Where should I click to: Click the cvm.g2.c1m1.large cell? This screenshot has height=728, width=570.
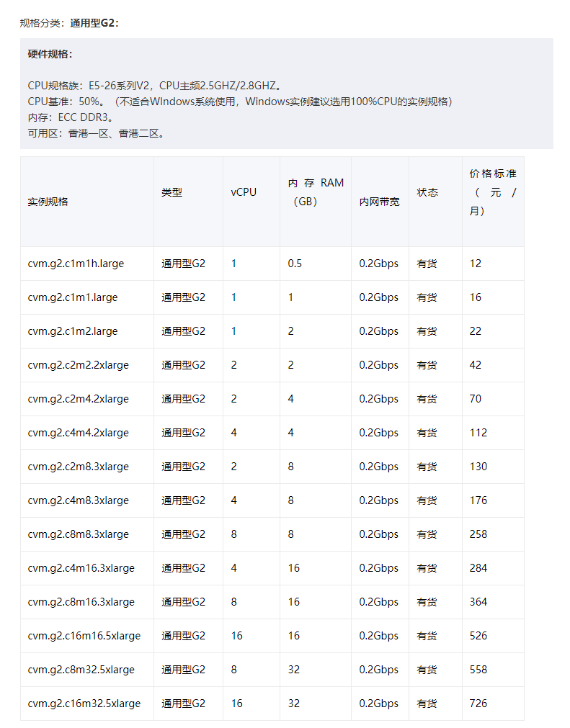click(x=73, y=297)
